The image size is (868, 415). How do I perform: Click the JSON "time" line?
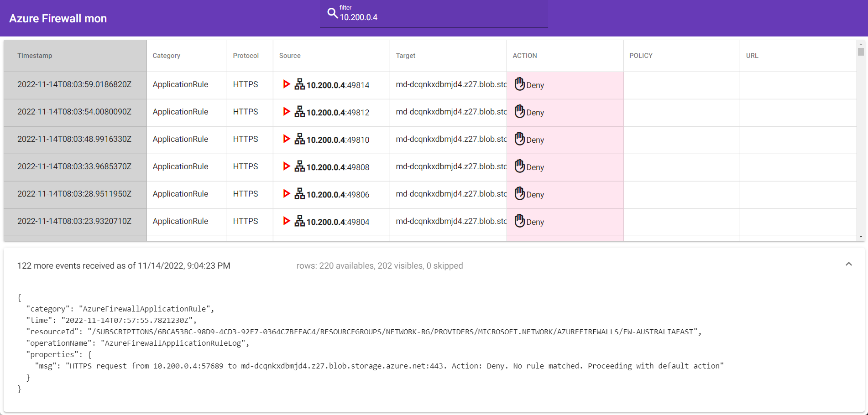pyautogui.click(x=111, y=320)
